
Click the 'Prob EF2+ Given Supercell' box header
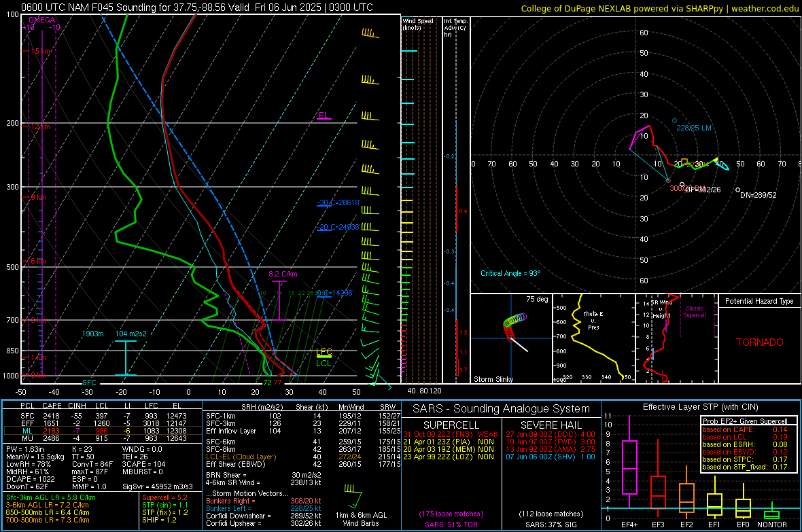click(x=745, y=421)
